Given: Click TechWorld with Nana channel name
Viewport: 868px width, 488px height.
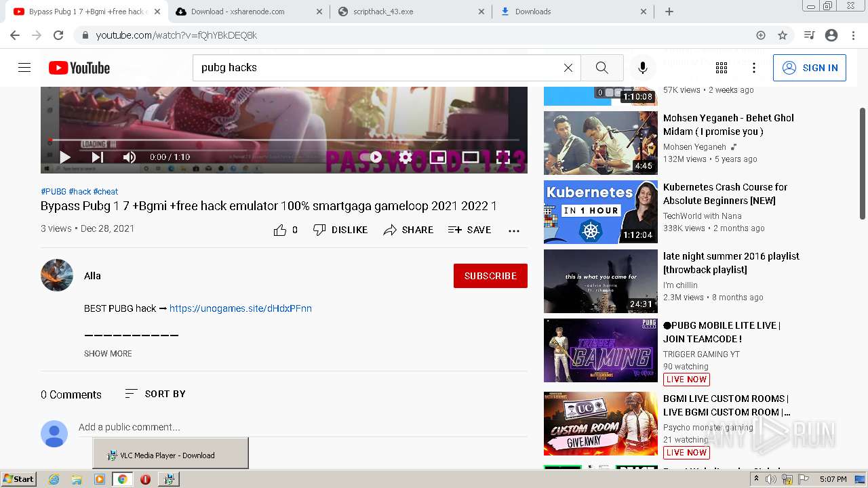Looking at the screenshot, I should (x=703, y=216).
